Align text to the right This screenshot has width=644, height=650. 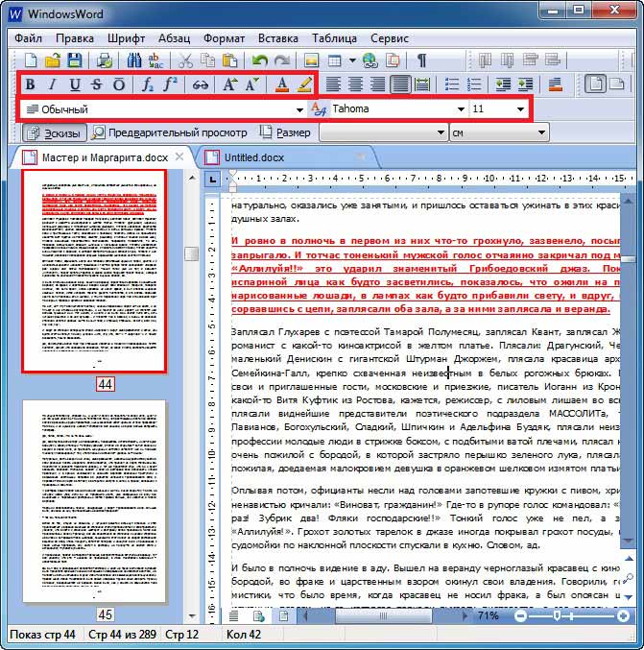click(377, 84)
